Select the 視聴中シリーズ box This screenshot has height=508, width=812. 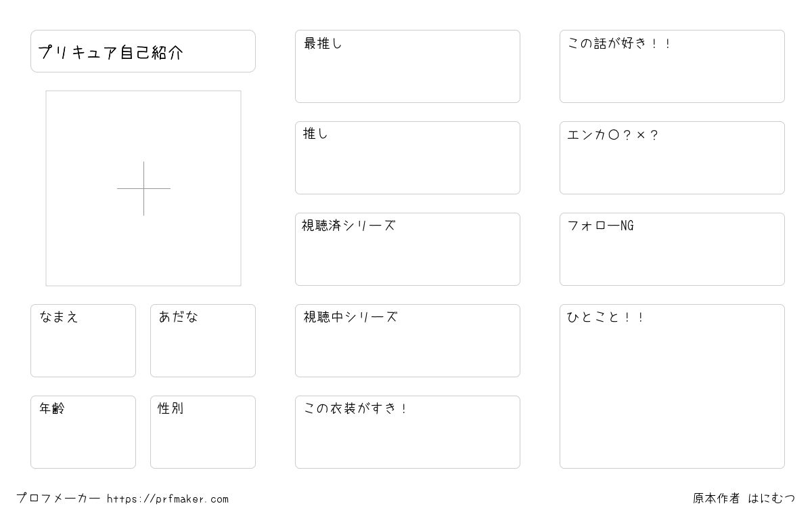[407, 341]
